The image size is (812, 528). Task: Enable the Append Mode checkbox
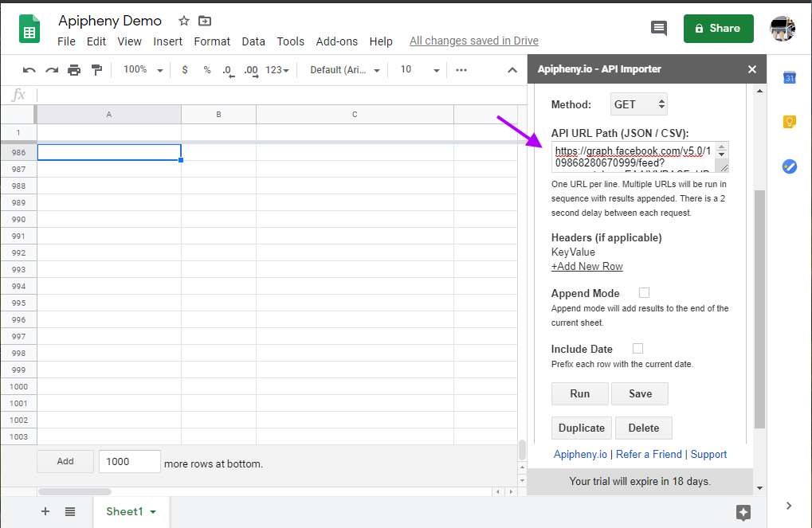tap(644, 293)
